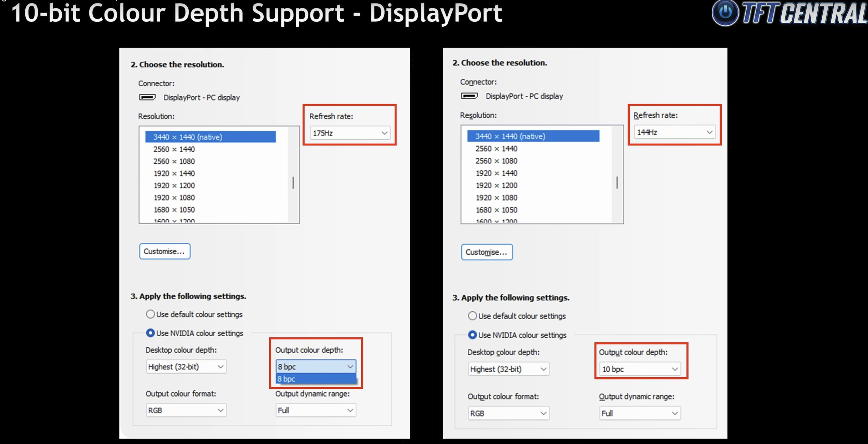868x444 pixels.
Task: Open the 144Hz refresh rate dropdown
Action: point(675,132)
